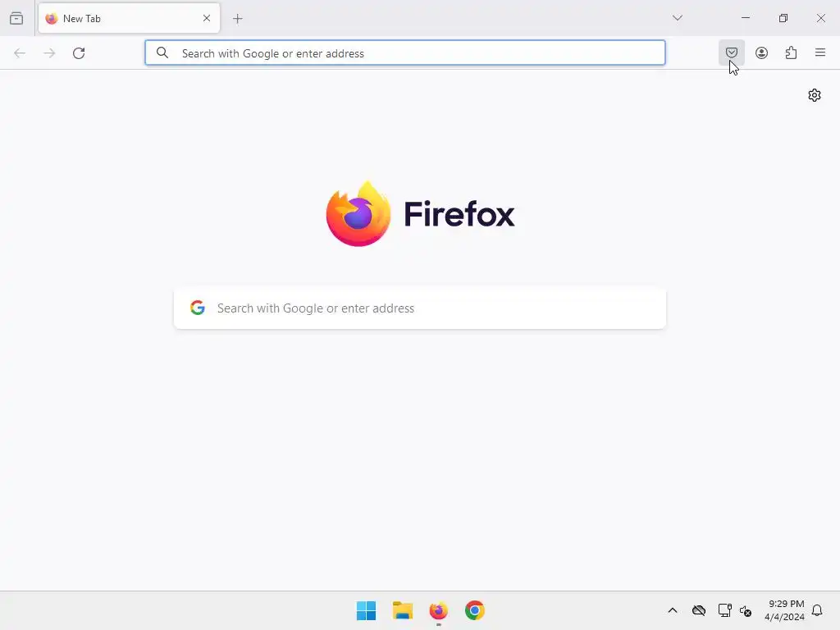
Task: Personalize new tab via gear icon
Action: (815, 95)
